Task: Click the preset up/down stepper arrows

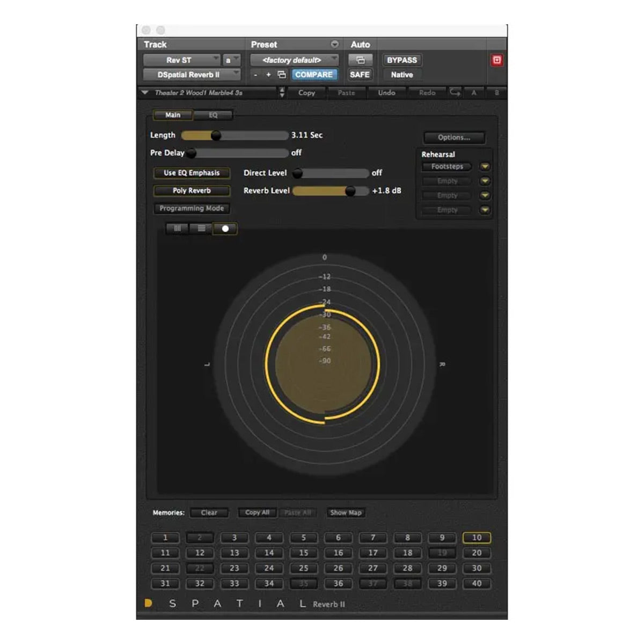Action: [282, 93]
